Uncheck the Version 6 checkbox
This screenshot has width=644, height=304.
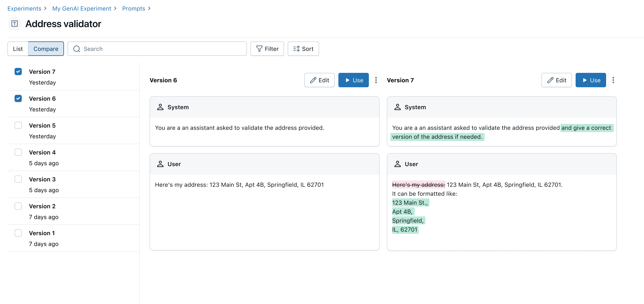[18, 98]
